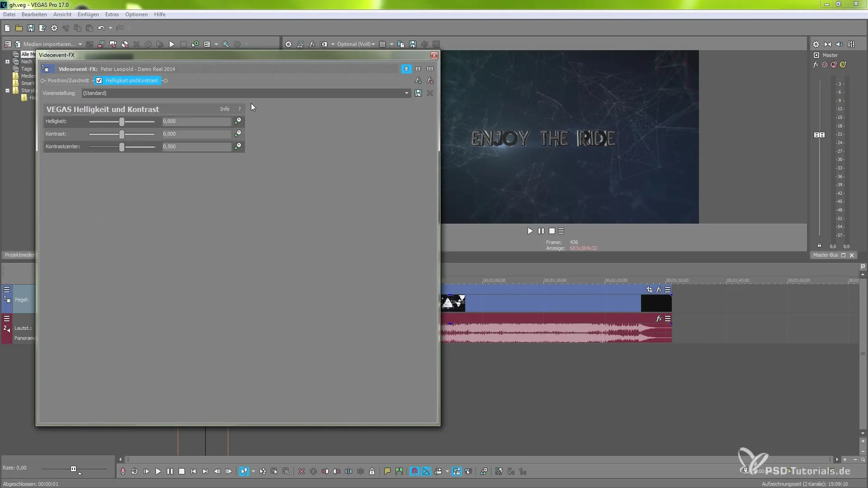The image size is (868, 488).
Task: Save the project with the disk icon
Action: 31,28
